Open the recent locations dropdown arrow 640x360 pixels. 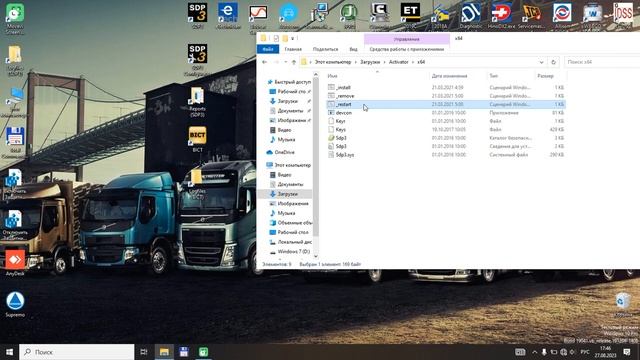[285, 62]
